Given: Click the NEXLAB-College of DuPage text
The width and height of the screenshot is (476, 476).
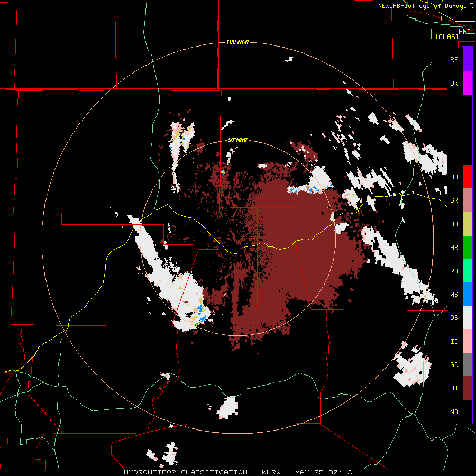Looking at the screenshot, I should point(422,6).
